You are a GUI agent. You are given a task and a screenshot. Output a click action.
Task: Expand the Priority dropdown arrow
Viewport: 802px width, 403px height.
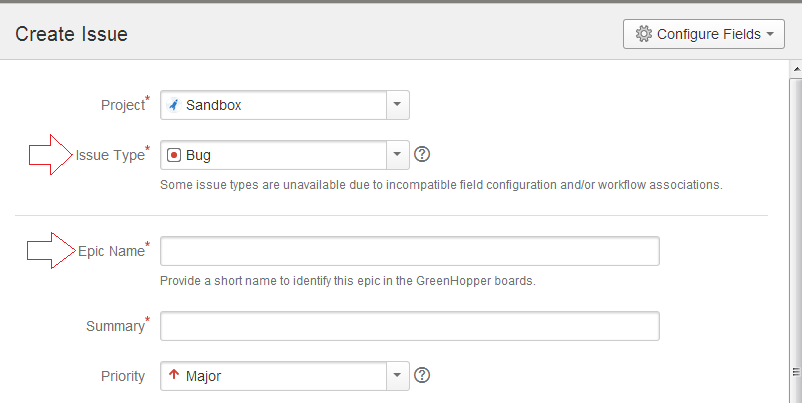coord(397,376)
